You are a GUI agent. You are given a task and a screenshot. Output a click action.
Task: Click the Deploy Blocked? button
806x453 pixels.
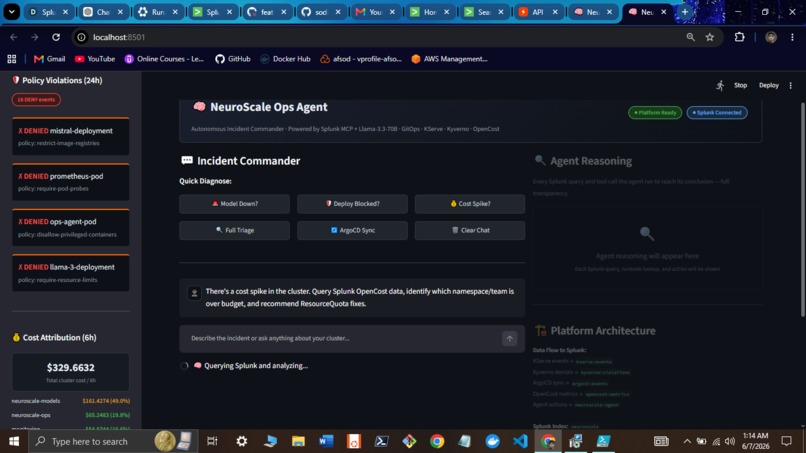pos(352,204)
